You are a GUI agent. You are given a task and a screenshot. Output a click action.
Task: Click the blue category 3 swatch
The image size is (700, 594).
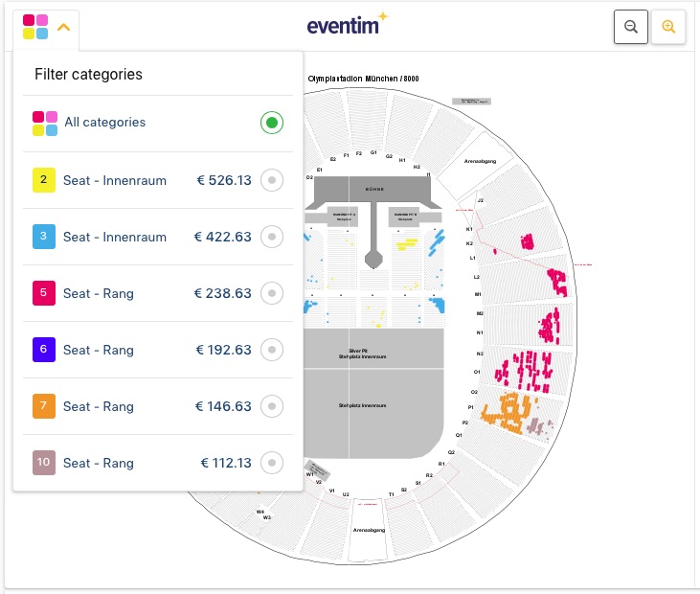point(44,237)
